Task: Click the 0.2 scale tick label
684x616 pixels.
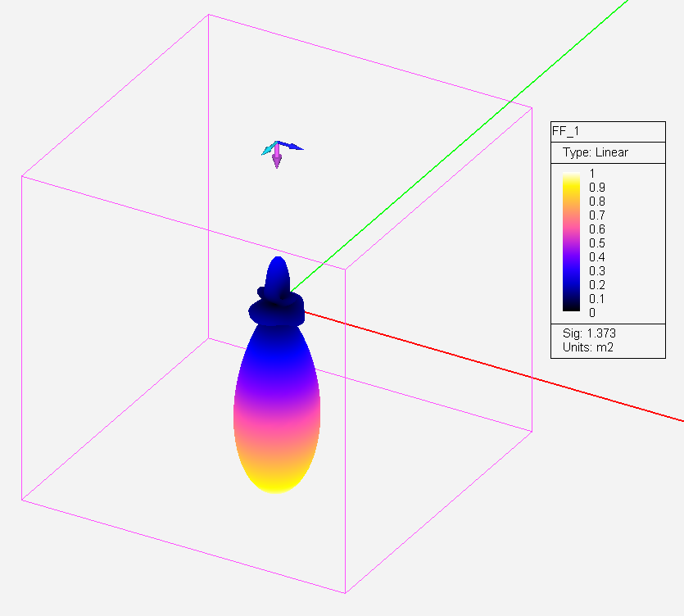Action: [x=596, y=285]
